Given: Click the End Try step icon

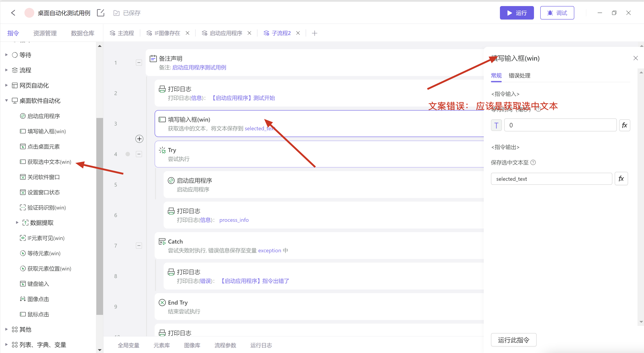Looking at the screenshot, I should pyautogui.click(x=162, y=303).
